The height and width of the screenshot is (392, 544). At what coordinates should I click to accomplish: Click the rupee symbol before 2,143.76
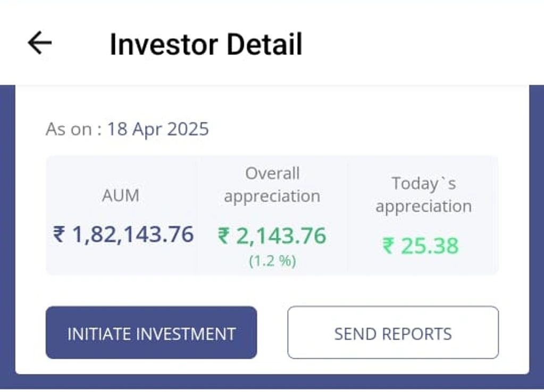coord(224,236)
